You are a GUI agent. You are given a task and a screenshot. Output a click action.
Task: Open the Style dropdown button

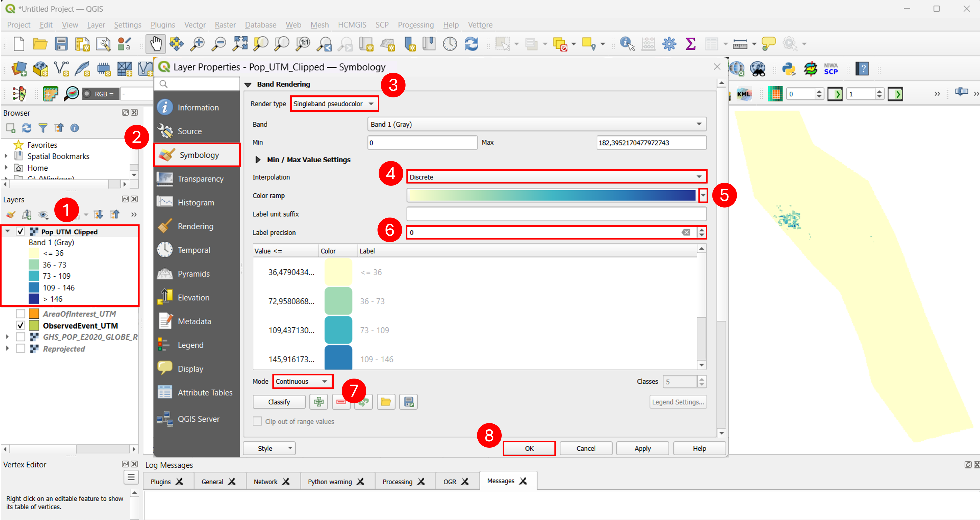269,449
